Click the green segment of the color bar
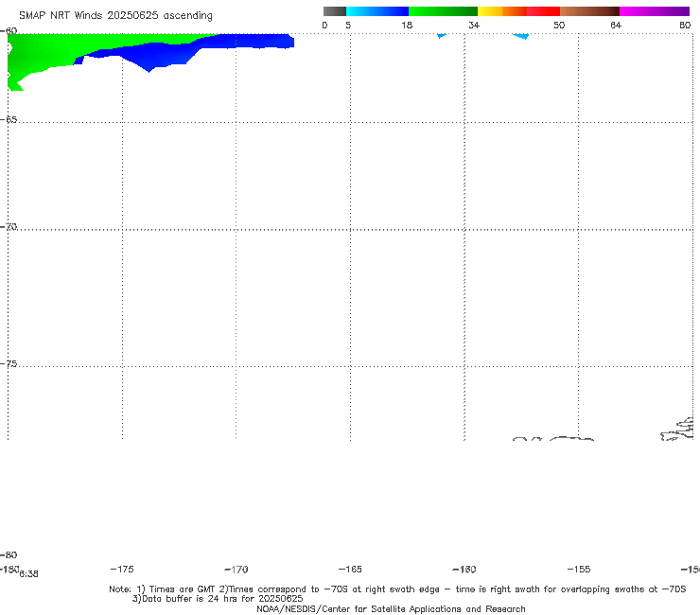Viewport: 700px width, 615px height. [x=443, y=11]
